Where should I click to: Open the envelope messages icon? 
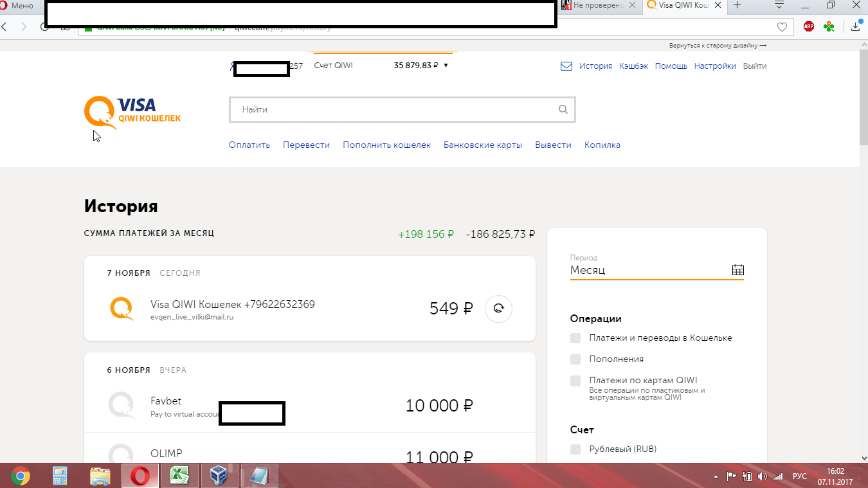tap(566, 66)
